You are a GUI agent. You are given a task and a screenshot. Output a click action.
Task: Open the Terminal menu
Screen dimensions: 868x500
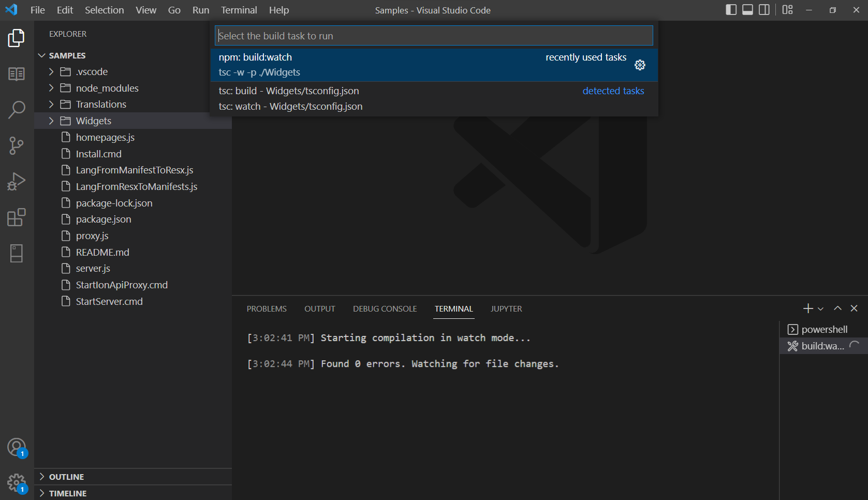pyautogui.click(x=239, y=10)
